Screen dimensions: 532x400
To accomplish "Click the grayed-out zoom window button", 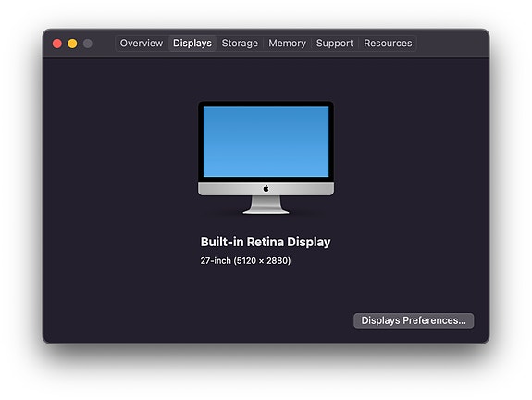I will pyautogui.click(x=88, y=44).
